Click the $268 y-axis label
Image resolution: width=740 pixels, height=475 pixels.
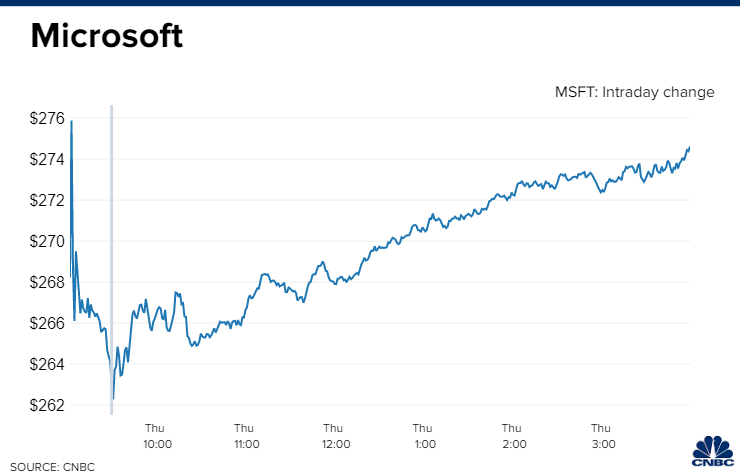(47, 282)
